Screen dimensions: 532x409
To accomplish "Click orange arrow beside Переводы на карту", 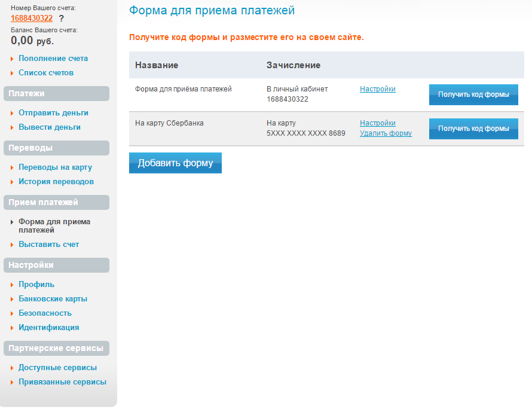I will tap(12, 167).
